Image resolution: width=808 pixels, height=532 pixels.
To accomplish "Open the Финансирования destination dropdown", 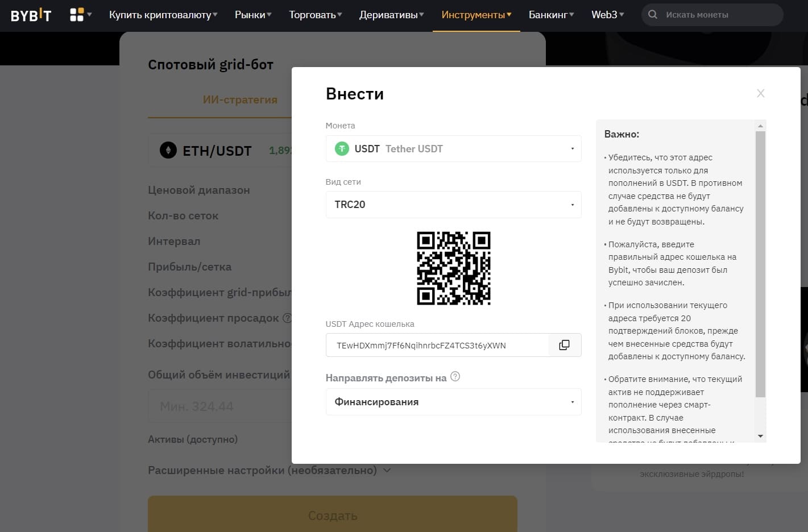I will 453,402.
